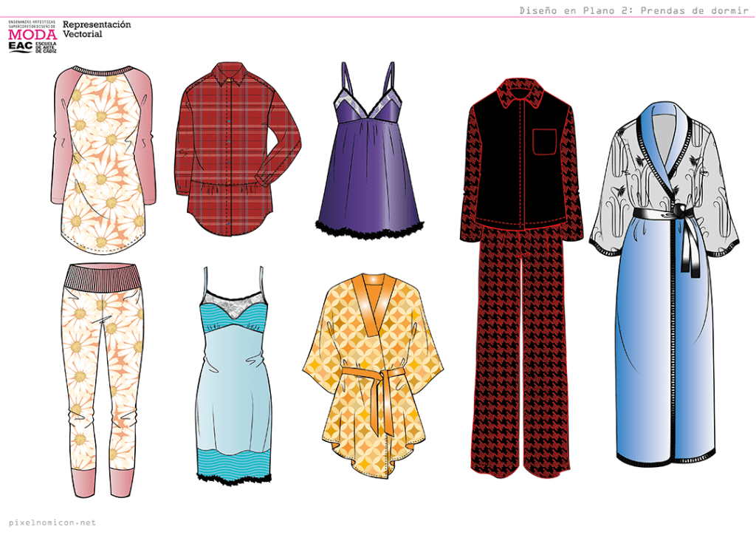
Task: Click the striped waistband of the leggings
Action: 103,278
